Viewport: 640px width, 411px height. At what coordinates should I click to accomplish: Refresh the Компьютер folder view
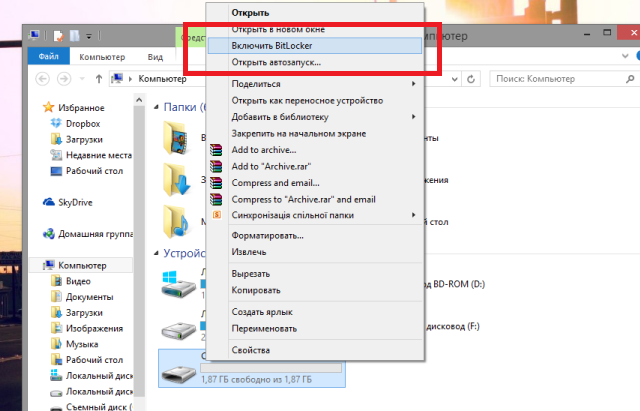pos(471,79)
